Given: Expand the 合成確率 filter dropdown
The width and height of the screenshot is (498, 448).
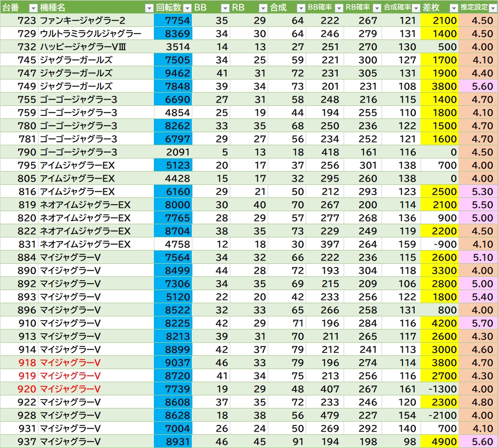Looking at the screenshot, I should click(x=415, y=8).
